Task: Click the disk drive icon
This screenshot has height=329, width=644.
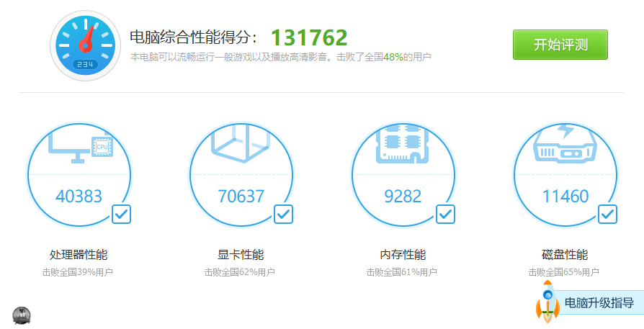Action: pyautogui.click(x=564, y=145)
